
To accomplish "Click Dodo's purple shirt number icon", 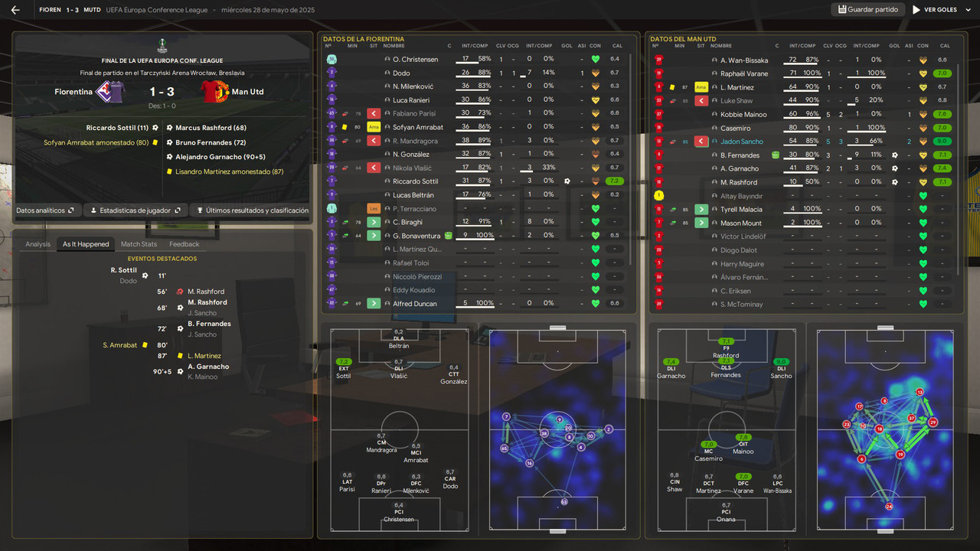I will (x=331, y=73).
